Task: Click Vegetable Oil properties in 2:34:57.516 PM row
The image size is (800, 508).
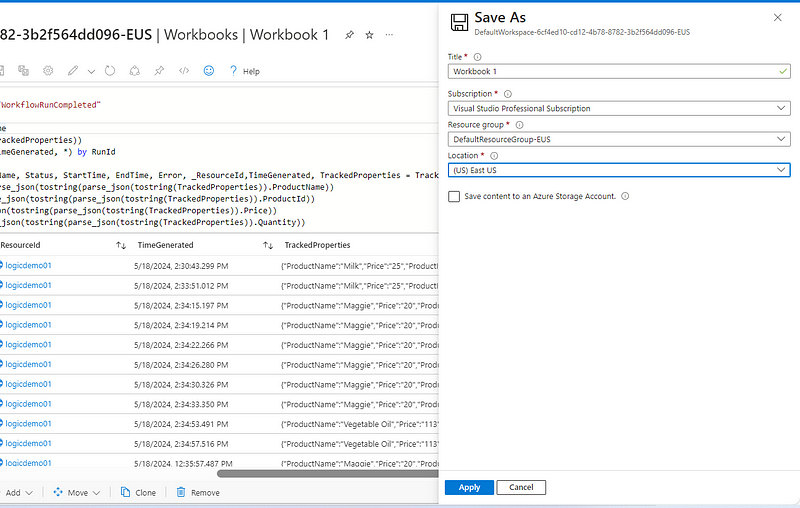Action: tap(360, 444)
